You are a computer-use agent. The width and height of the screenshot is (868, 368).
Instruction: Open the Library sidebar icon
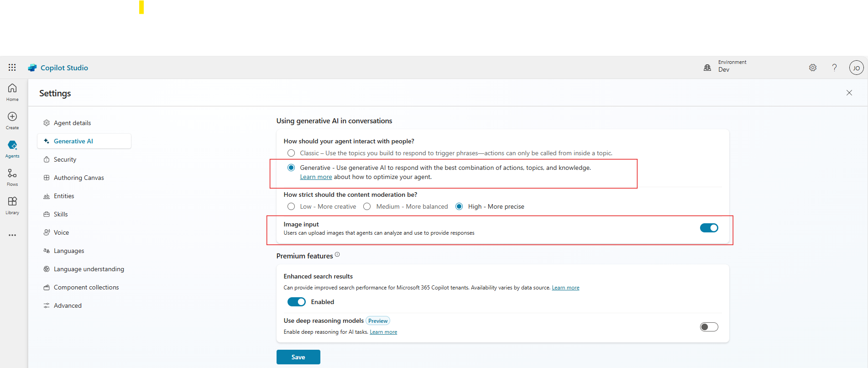pos(12,205)
